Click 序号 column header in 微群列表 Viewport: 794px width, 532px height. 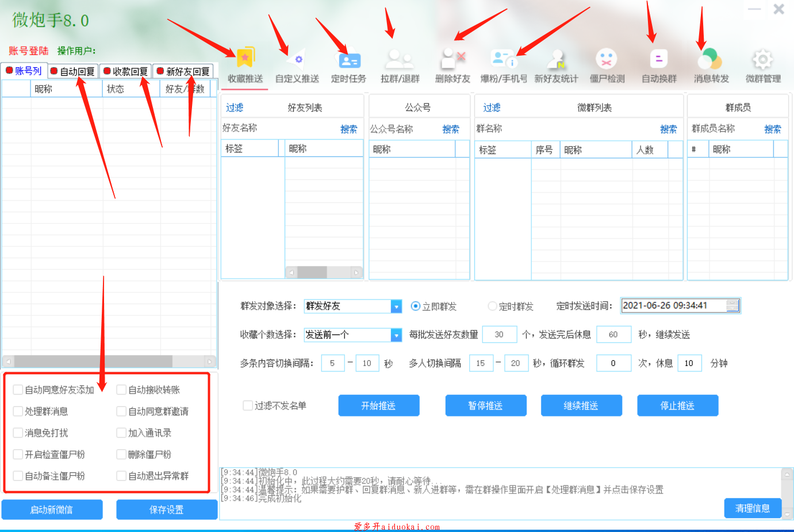coord(546,149)
